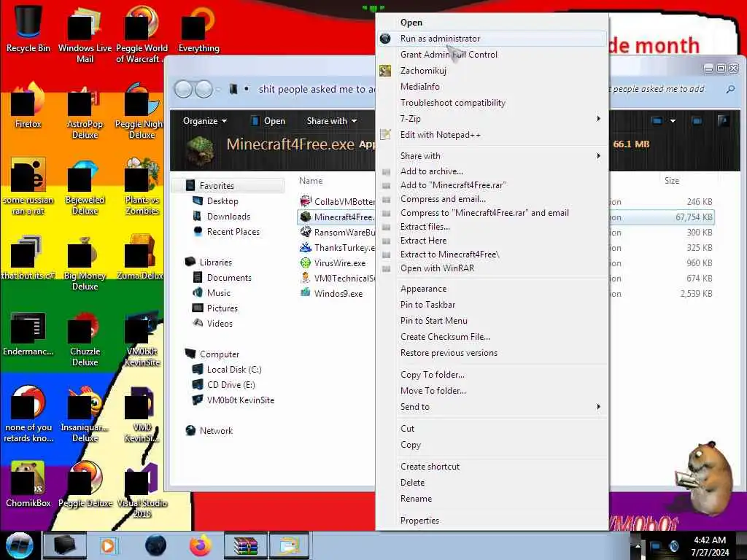Choose Delete in the context menu
Viewport: 747px width, 560px height.
(492, 483)
